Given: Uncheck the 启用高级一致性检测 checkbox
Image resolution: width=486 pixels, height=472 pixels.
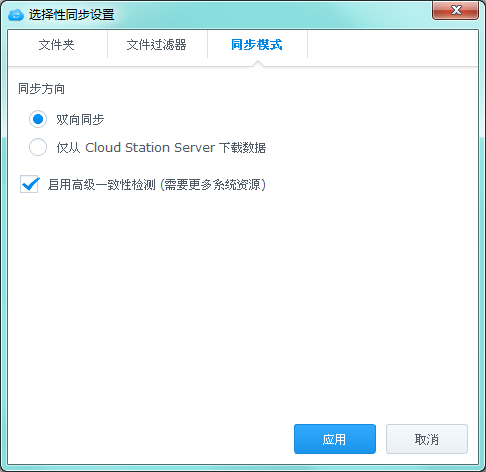Looking at the screenshot, I should [x=29, y=184].
